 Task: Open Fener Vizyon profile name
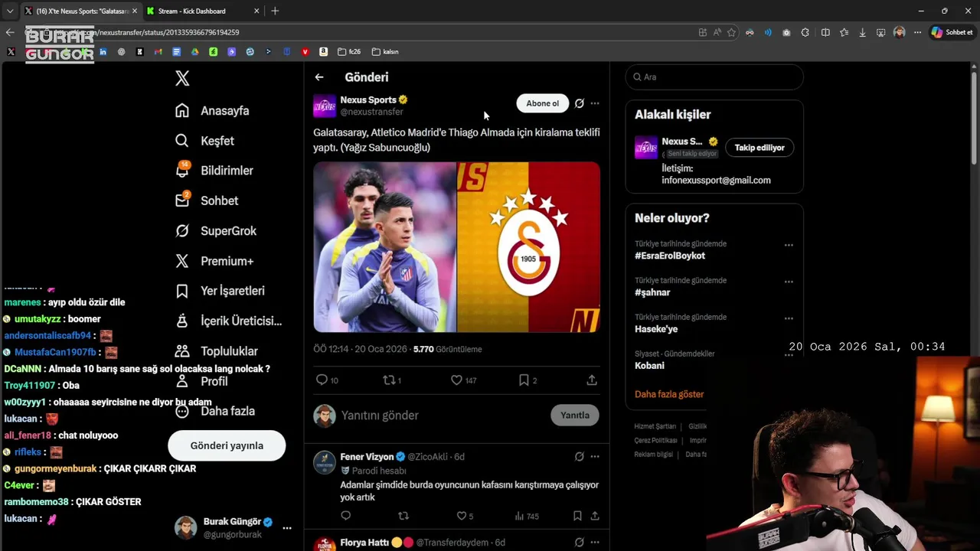click(x=367, y=457)
